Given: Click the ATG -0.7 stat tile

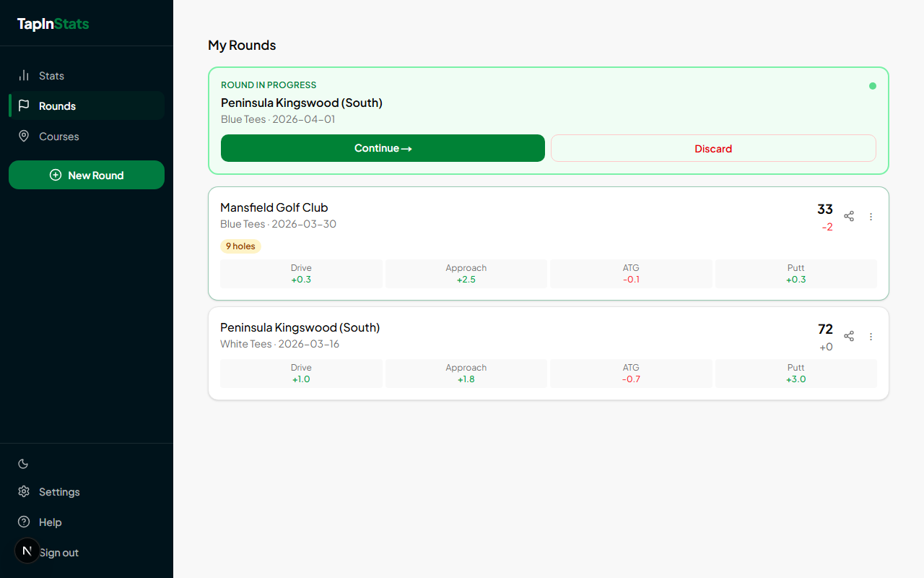Looking at the screenshot, I should coord(631,373).
